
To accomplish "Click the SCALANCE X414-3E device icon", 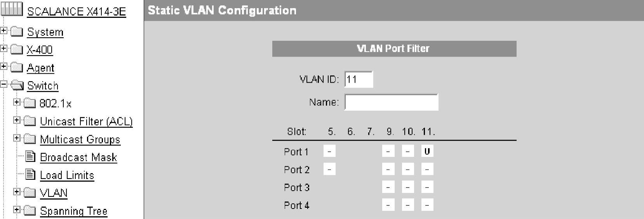I will (12, 9).
